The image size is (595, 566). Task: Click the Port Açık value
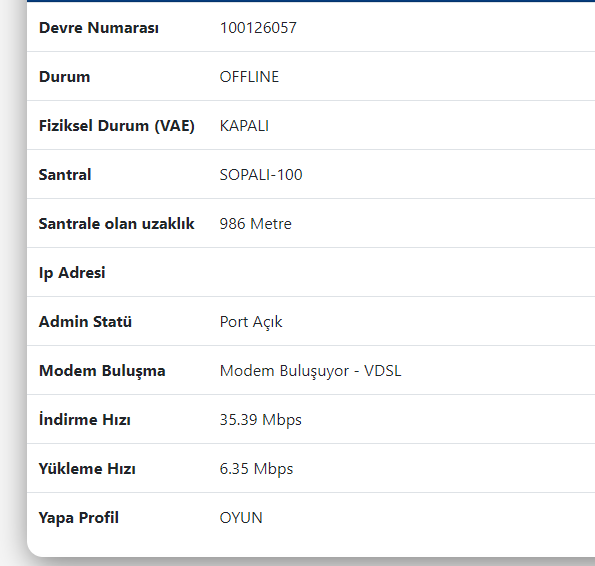coord(251,322)
